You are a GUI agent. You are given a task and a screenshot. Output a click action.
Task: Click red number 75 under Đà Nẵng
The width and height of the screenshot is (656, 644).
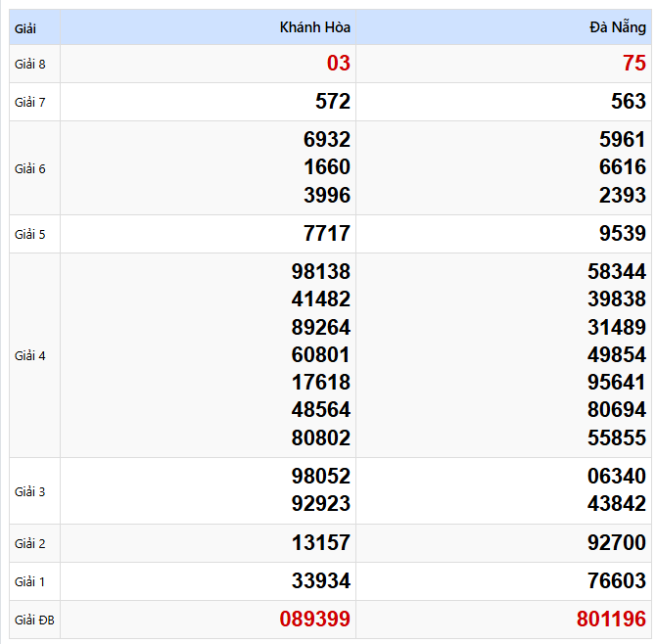pyautogui.click(x=634, y=64)
